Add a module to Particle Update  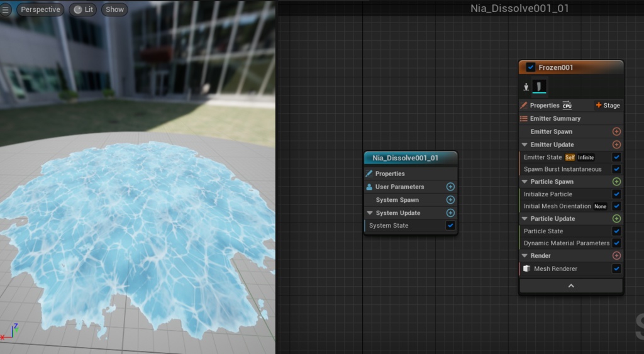pyautogui.click(x=616, y=218)
